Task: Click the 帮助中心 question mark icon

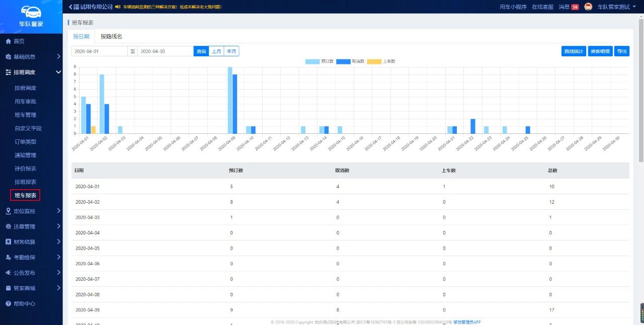Action: pos(8,304)
